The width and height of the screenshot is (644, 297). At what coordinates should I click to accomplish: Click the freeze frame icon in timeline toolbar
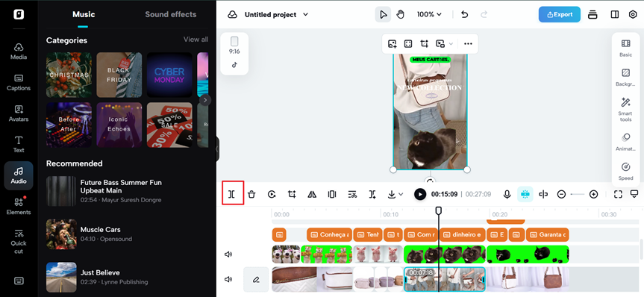tap(332, 194)
